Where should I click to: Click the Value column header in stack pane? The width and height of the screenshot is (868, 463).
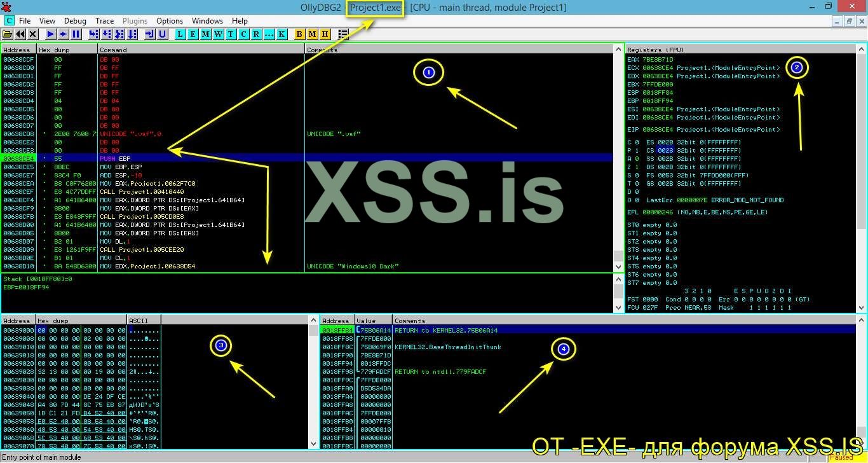point(372,321)
